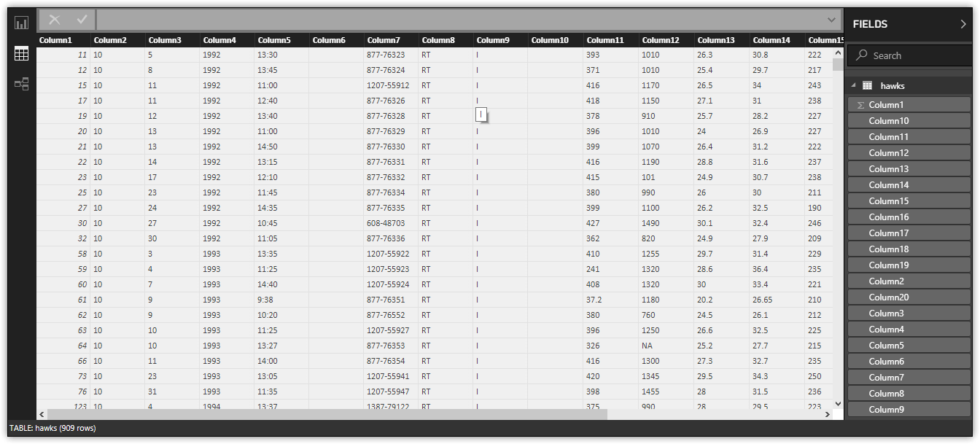Switch to Report view icon
Screen dimensions: 980x444
[x=21, y=23]
